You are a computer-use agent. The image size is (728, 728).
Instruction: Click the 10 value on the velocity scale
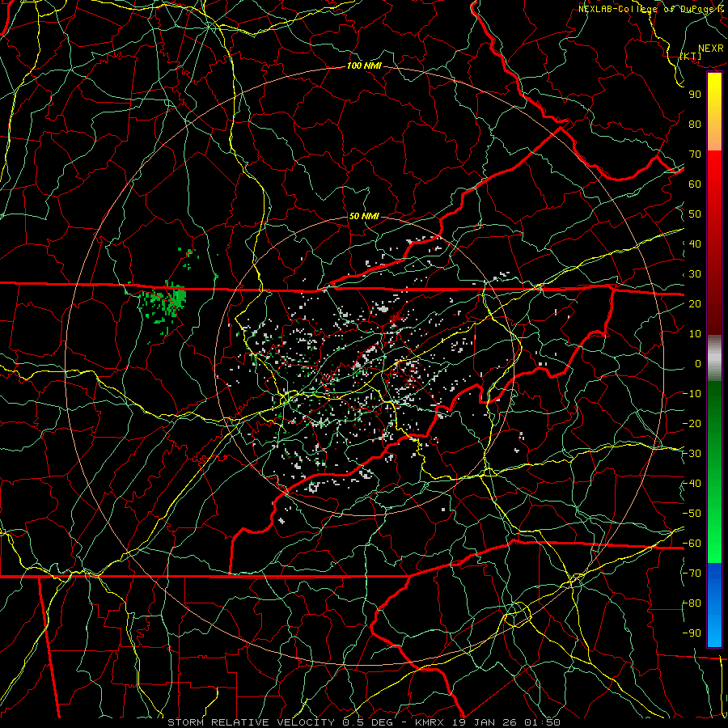click(x=695, y=334)
